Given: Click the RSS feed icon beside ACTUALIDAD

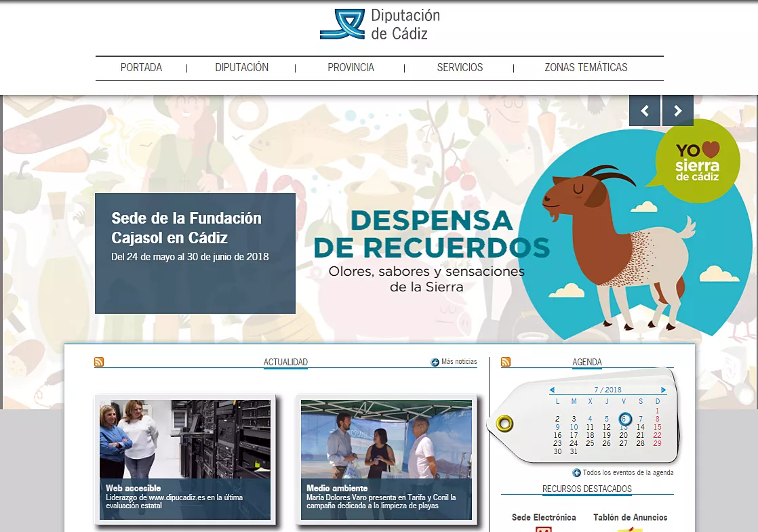Looking at the screenshot, I should tap(100, 362).
